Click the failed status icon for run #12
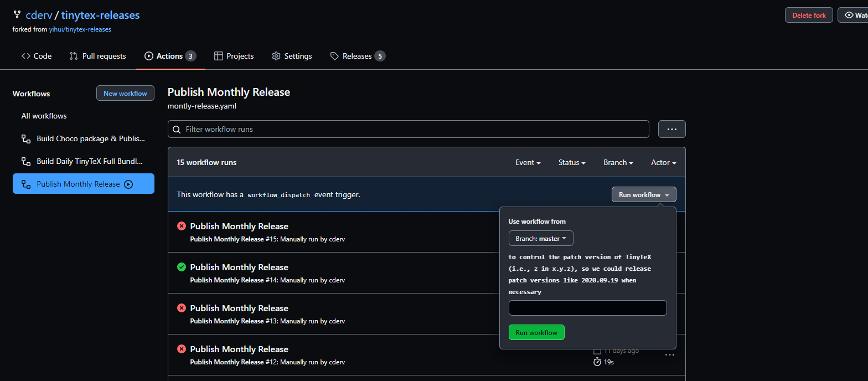The image size is (868, 381). (x=182, y=349)
